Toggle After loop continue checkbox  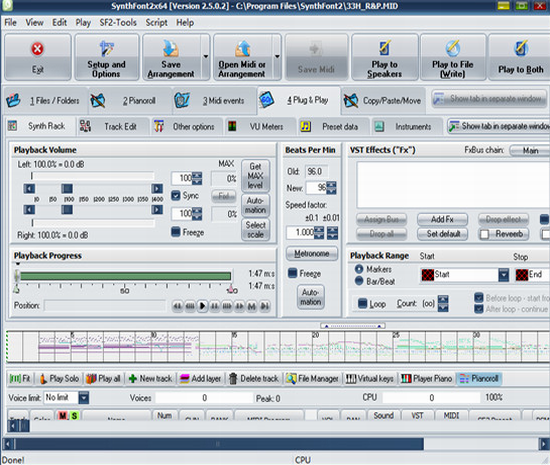coord(479,309)
